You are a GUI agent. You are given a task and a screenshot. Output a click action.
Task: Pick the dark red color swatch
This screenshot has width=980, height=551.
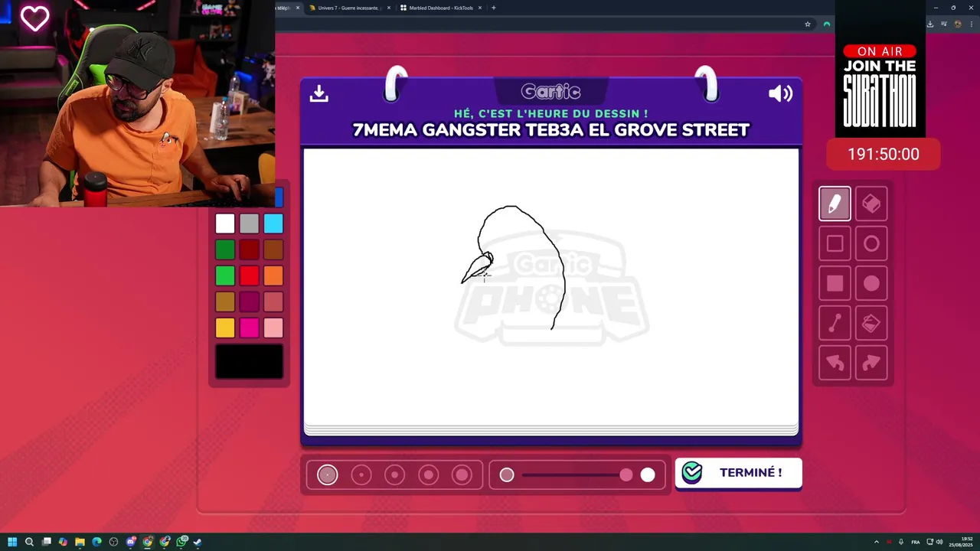249,249
